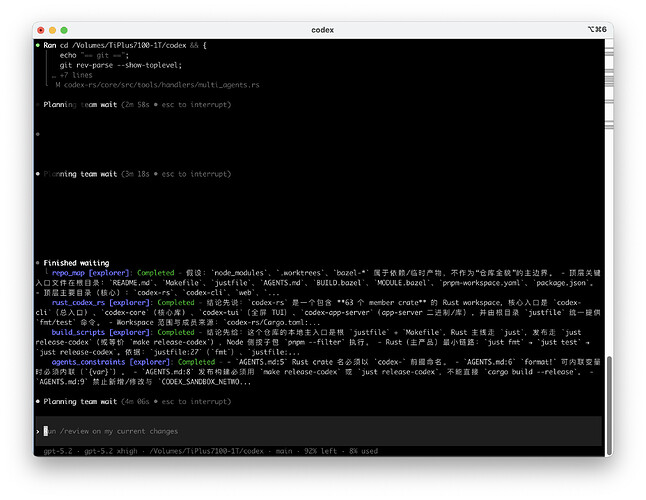
Task: Click 'Completed' status after build_scripts
Action: (x=176, y=332)
